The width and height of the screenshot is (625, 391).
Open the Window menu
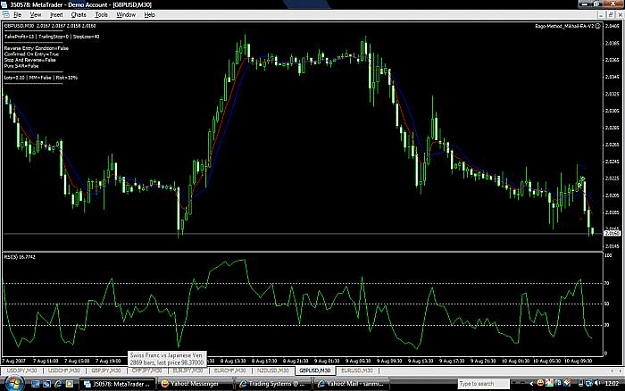(x=126, y=15)
